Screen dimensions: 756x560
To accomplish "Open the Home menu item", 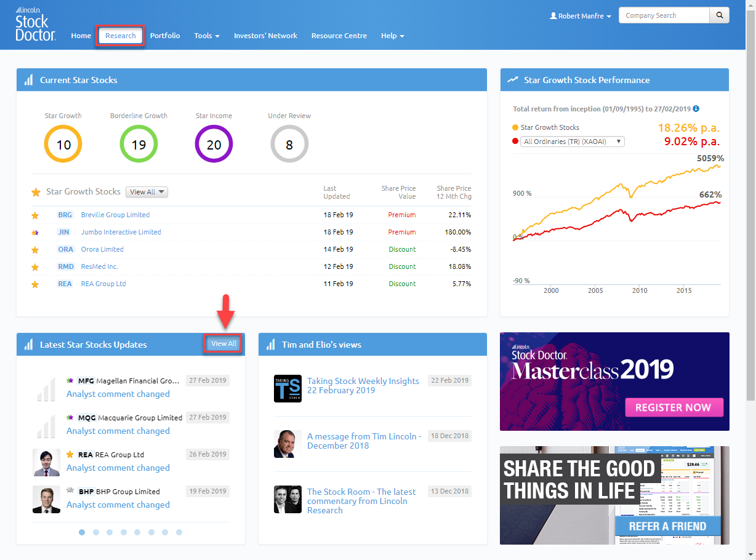I will (81, 36).
